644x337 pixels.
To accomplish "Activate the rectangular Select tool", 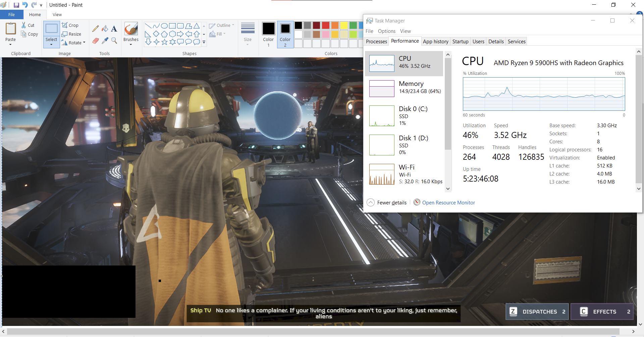I will click(x=51, y=29).
